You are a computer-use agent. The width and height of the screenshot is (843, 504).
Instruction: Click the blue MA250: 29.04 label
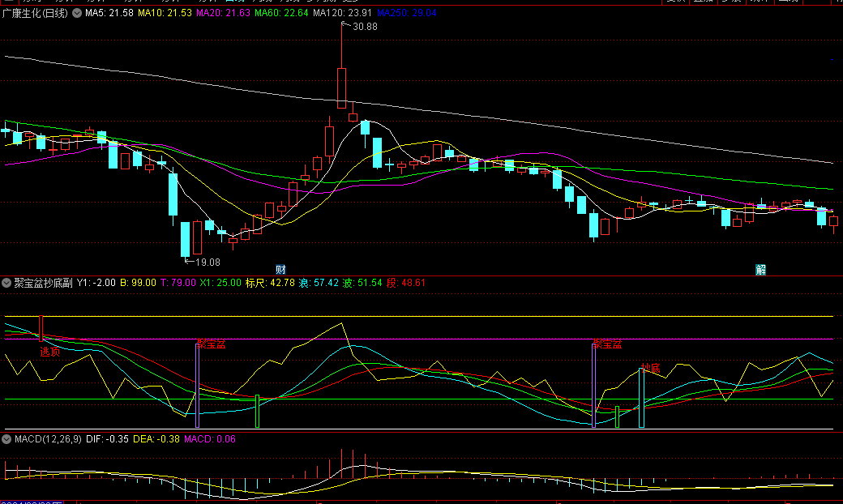tap(406, 13)
